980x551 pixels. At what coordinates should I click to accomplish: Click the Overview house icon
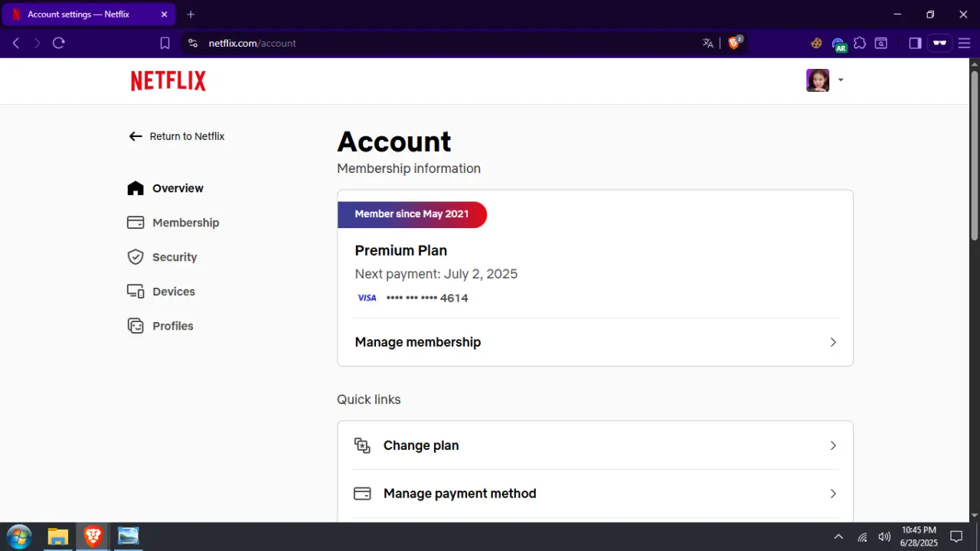click(136, 188)
